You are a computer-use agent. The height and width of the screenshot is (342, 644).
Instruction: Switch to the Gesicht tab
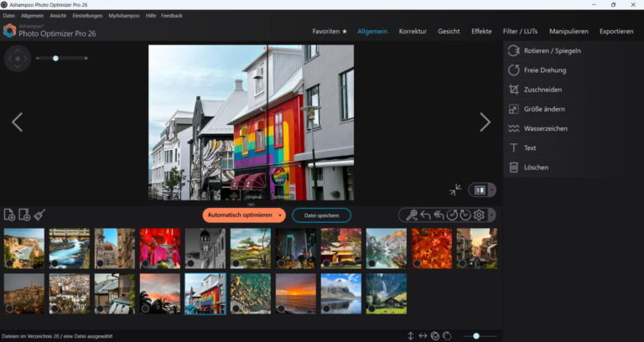tap(449, 31)
